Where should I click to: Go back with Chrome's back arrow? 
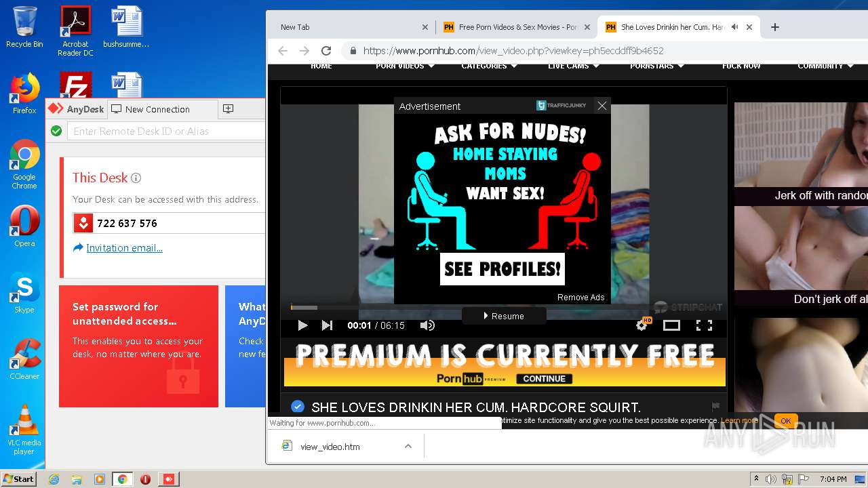point(283,51)
